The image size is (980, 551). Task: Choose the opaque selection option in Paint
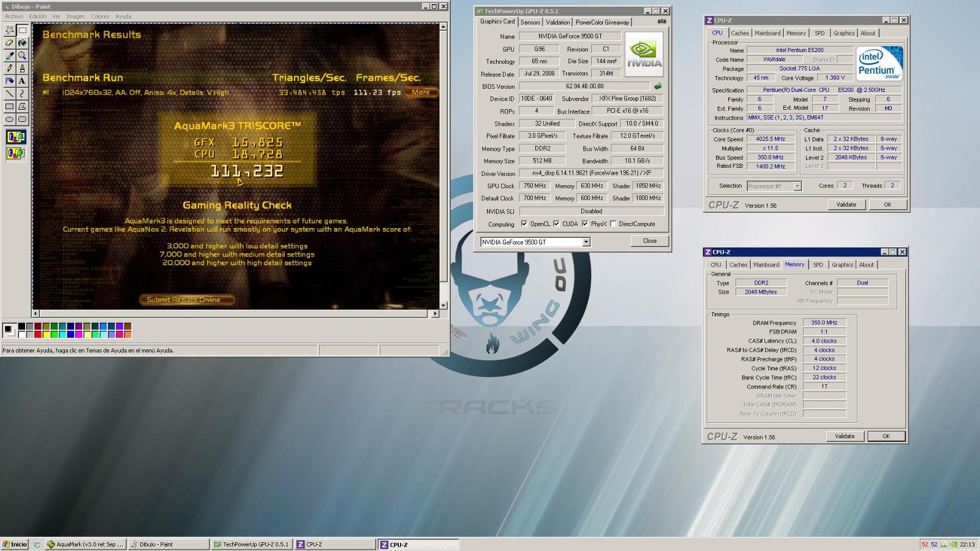click(16, 137)
